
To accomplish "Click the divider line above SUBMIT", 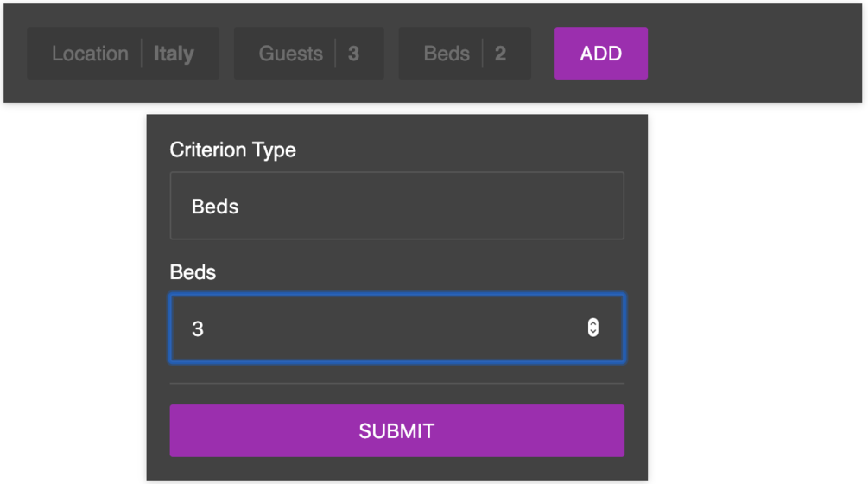I will 397,383.
